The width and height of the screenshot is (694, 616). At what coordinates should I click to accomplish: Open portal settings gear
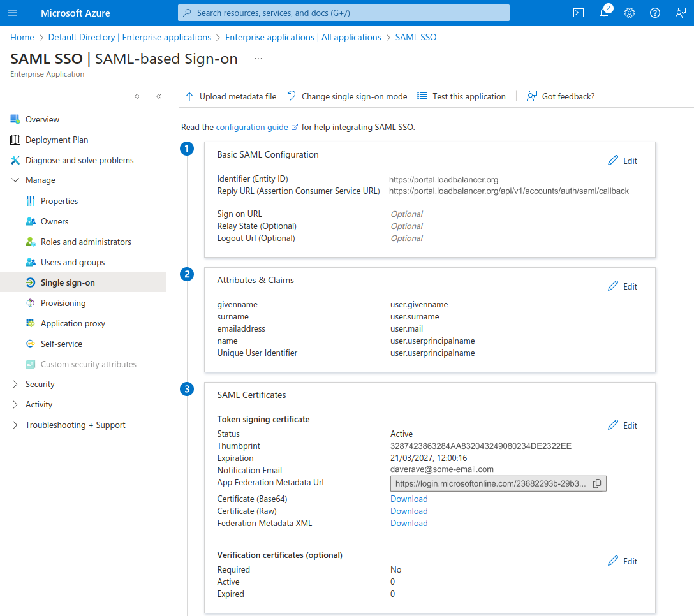pos(630,13)
